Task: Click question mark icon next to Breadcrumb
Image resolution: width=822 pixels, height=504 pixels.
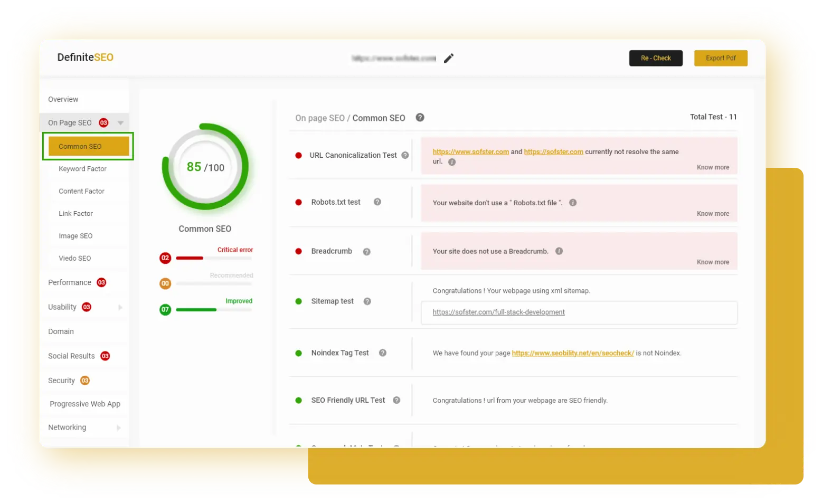Action: (366, 252)
